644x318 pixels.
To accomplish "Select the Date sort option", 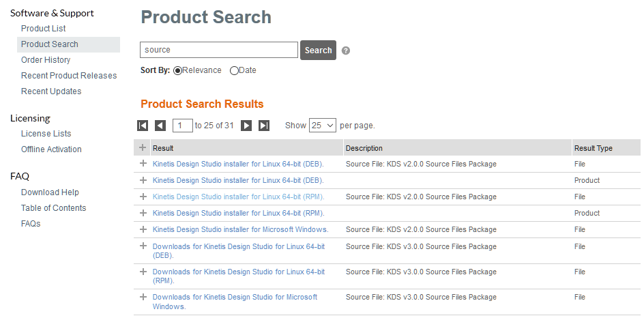I will pos(234,70).
